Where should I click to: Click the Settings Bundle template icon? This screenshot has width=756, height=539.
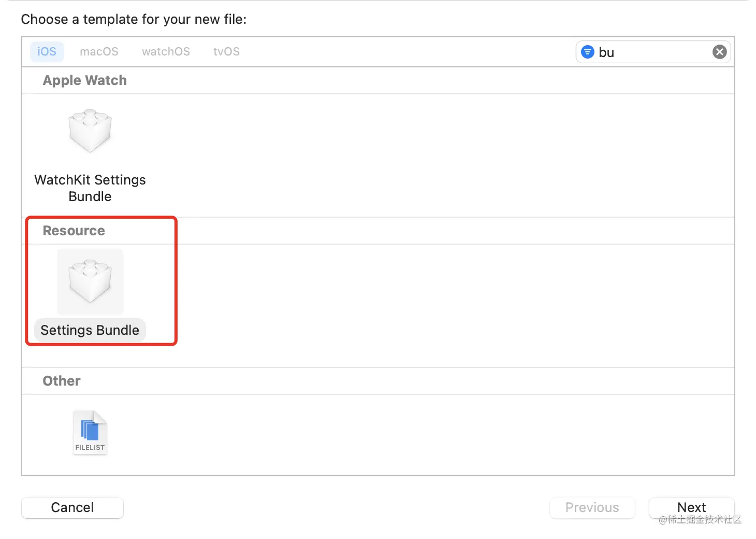90,281
